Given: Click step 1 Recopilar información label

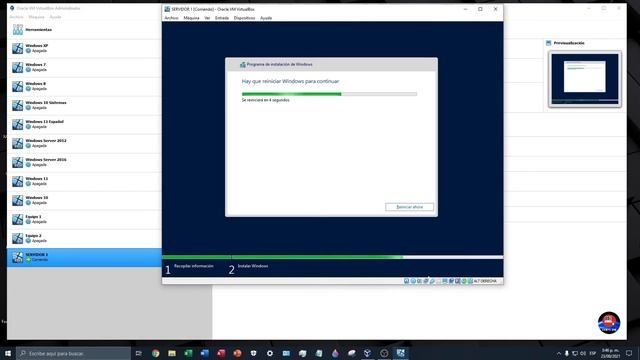Looking at the screenshot, I should 193,266.
